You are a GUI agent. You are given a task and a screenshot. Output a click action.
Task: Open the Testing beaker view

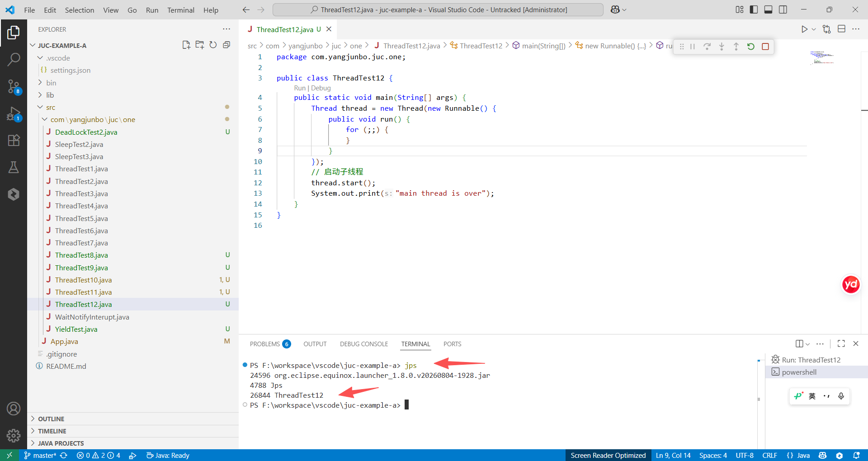tap(14, 168)
